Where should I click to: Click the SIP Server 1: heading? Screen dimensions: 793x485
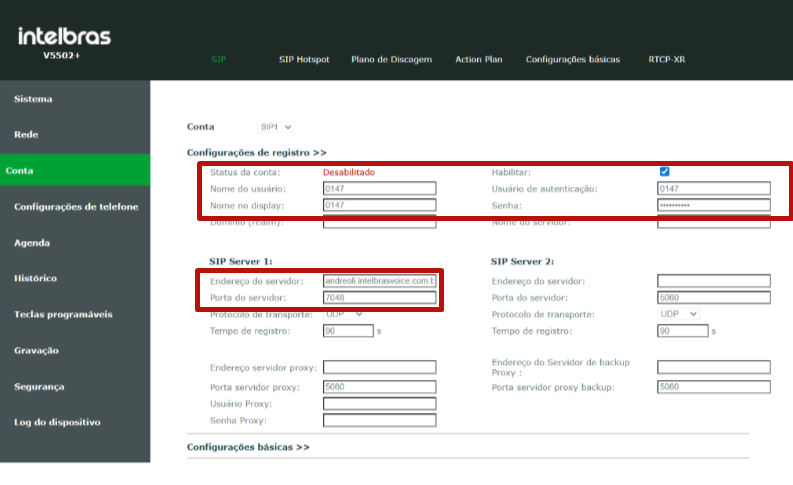click(x=241, y=261)
